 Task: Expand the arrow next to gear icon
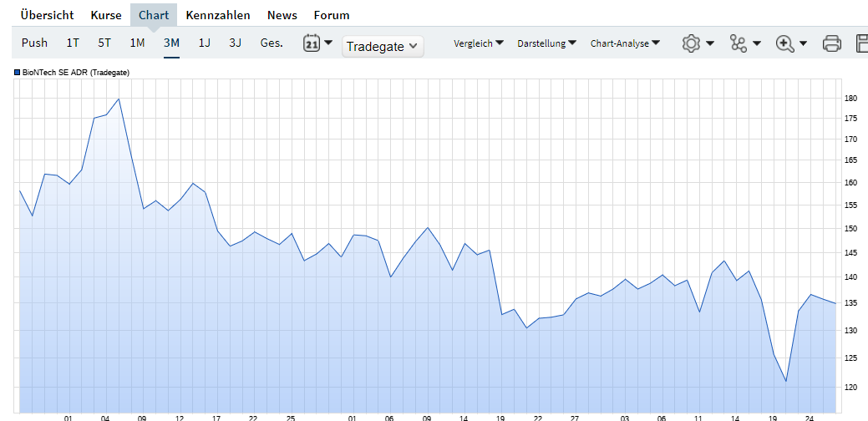pos(709,43)
